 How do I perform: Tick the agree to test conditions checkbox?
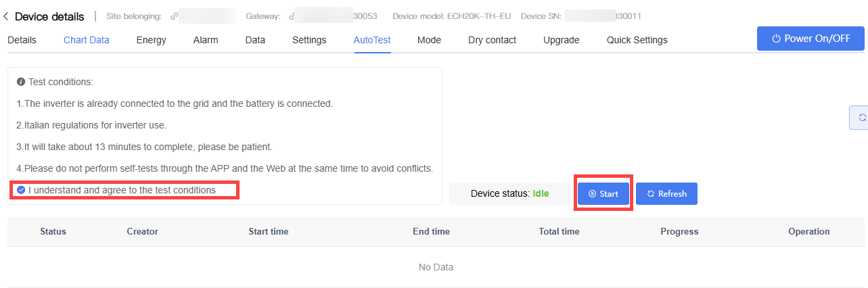tap(21, 190)
